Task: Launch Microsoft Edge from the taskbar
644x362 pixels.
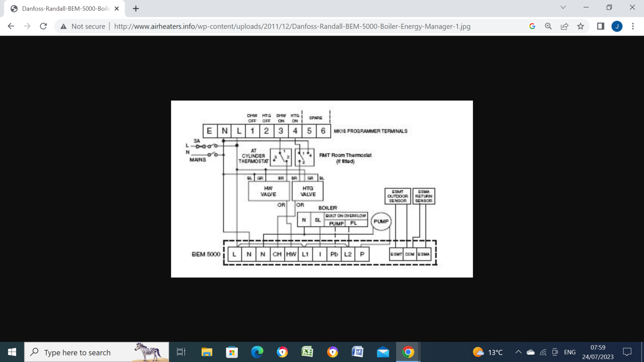Action: tap(257, 352)
